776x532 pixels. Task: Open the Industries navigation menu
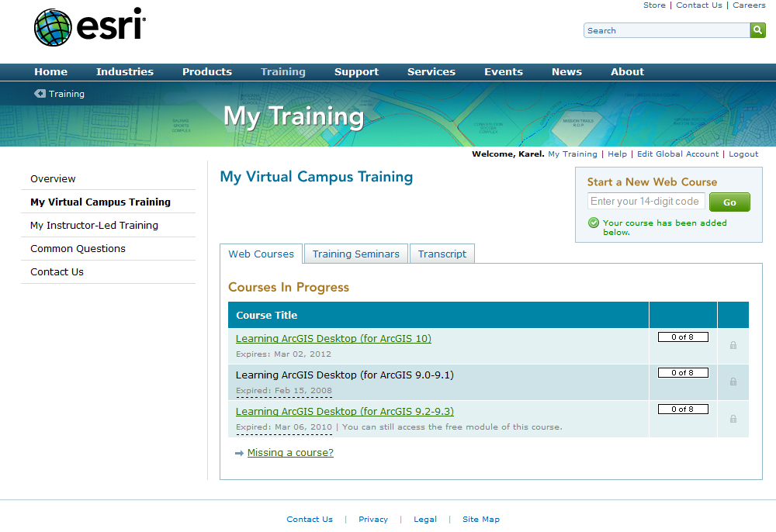pos(125,71)
